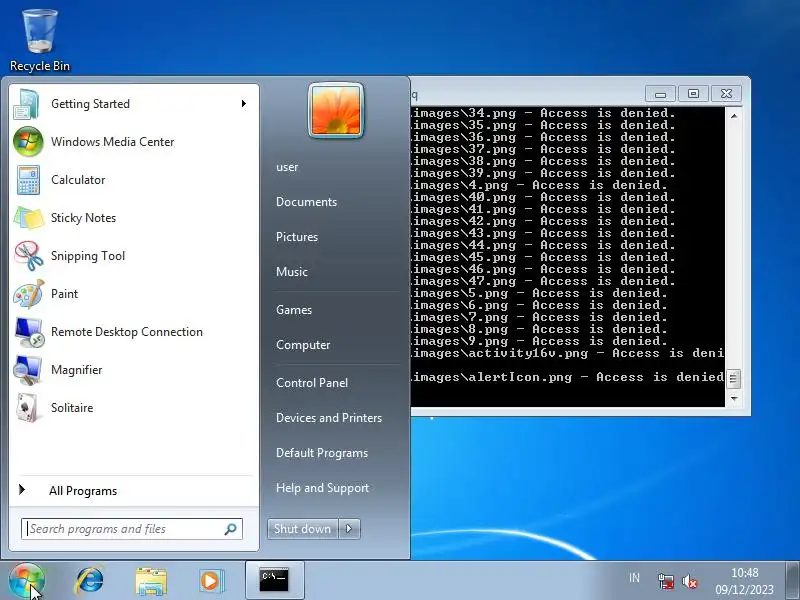The image size is (800, 600).
Task: Open Documents from Start menu
Action: [307, 202]
